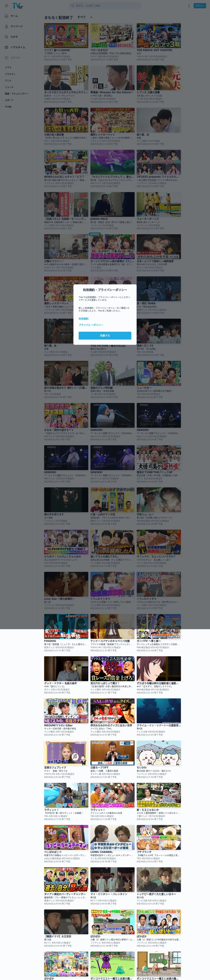Screen dimensions: 210x980
Task: Click the べこばのばこべ title
Action: click(x=53, y=852)
